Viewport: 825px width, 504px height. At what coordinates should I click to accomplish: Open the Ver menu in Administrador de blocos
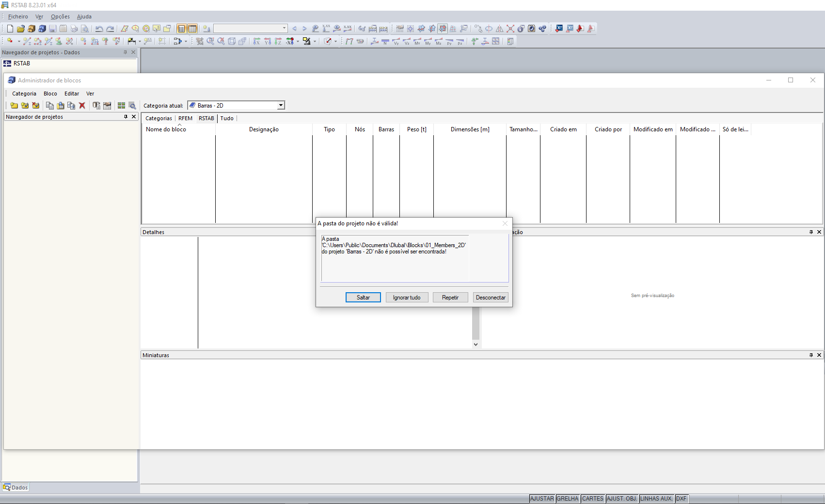(x=90, y=94)
